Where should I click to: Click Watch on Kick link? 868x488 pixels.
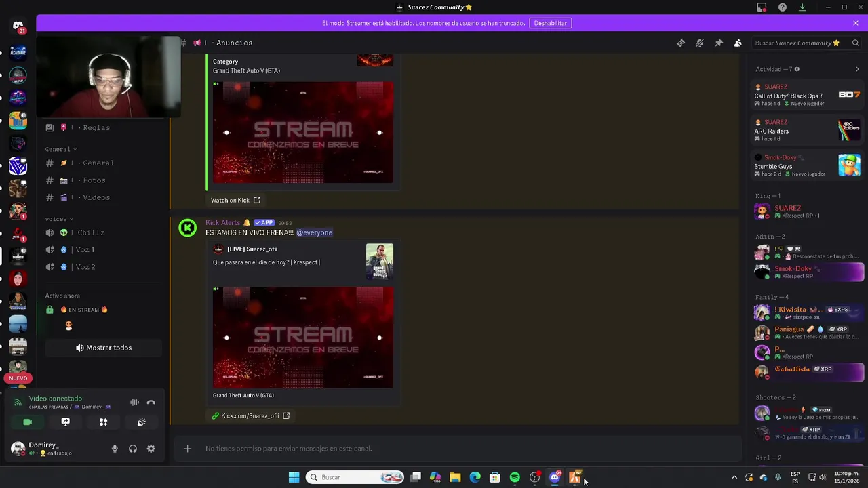click(235, 200)
